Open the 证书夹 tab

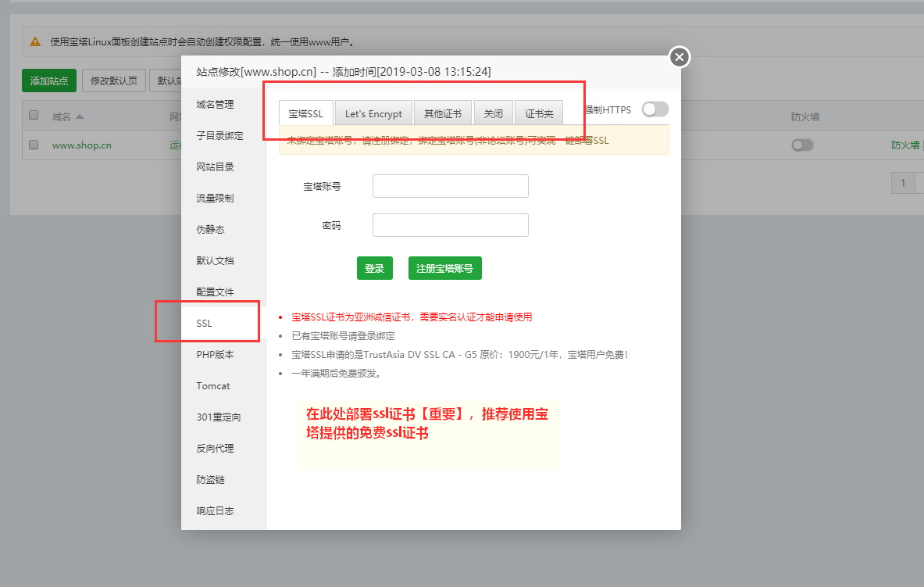539,113
